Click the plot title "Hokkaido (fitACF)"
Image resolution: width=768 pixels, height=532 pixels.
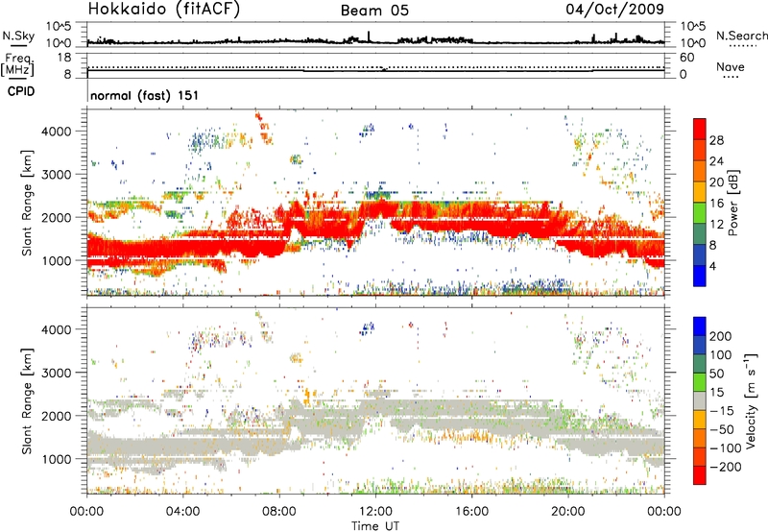(164, 9)
